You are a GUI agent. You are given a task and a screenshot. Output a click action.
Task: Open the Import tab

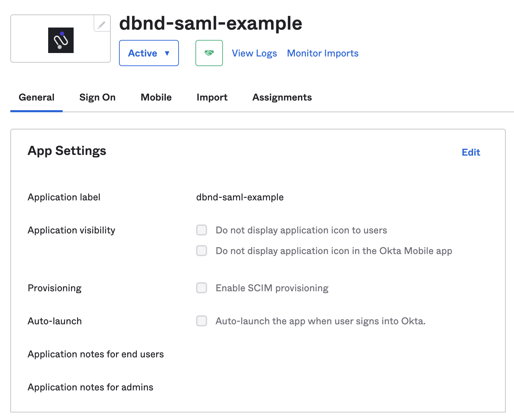(212, 97)
